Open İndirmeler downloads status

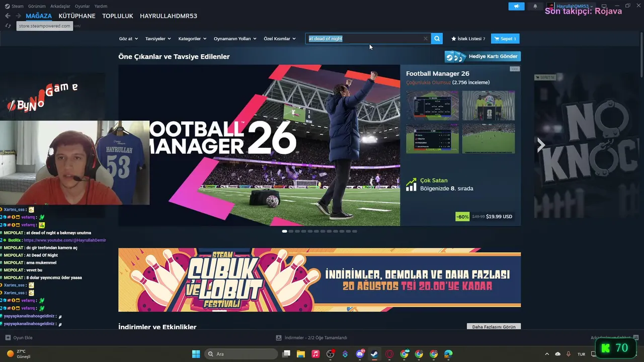tap(312, 338)
